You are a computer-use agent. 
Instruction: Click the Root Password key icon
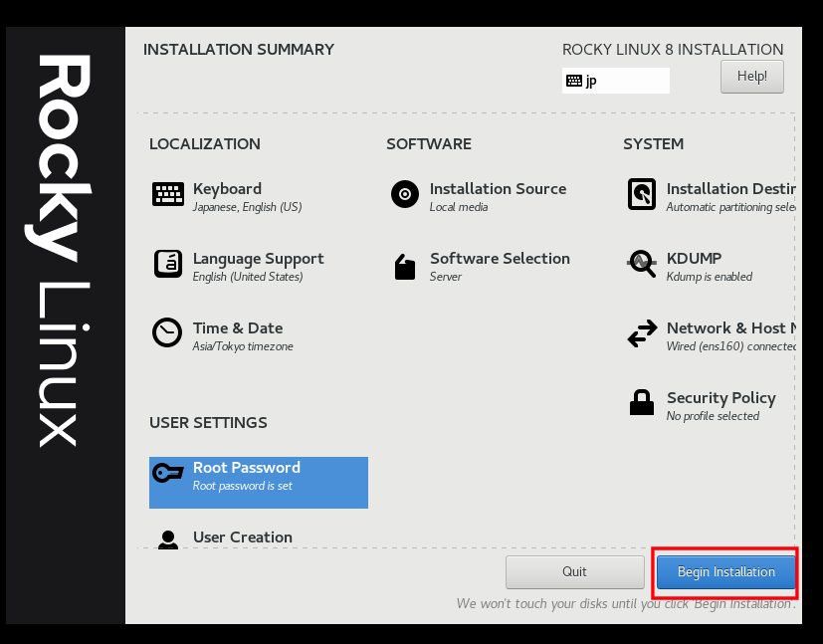coord(168,473)
